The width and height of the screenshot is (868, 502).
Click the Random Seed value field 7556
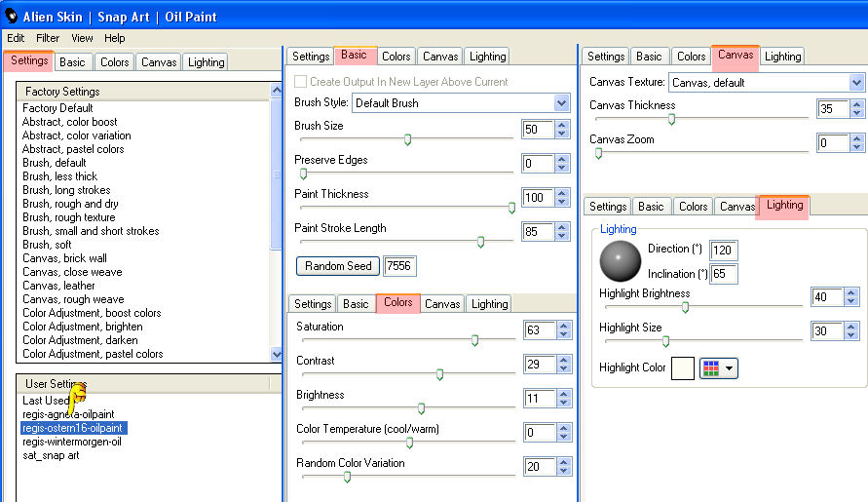click(399, 266)
